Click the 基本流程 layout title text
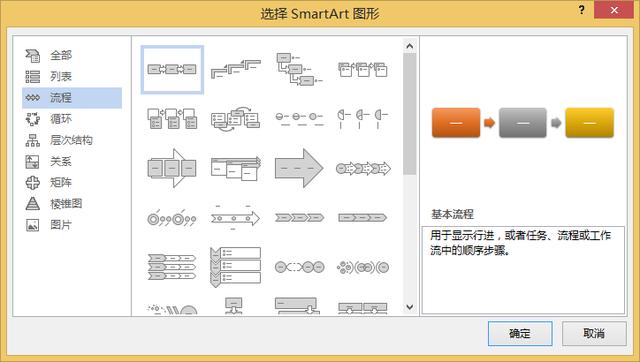Image resolution: width=640 pixels, height=362 pixels. 452,214
